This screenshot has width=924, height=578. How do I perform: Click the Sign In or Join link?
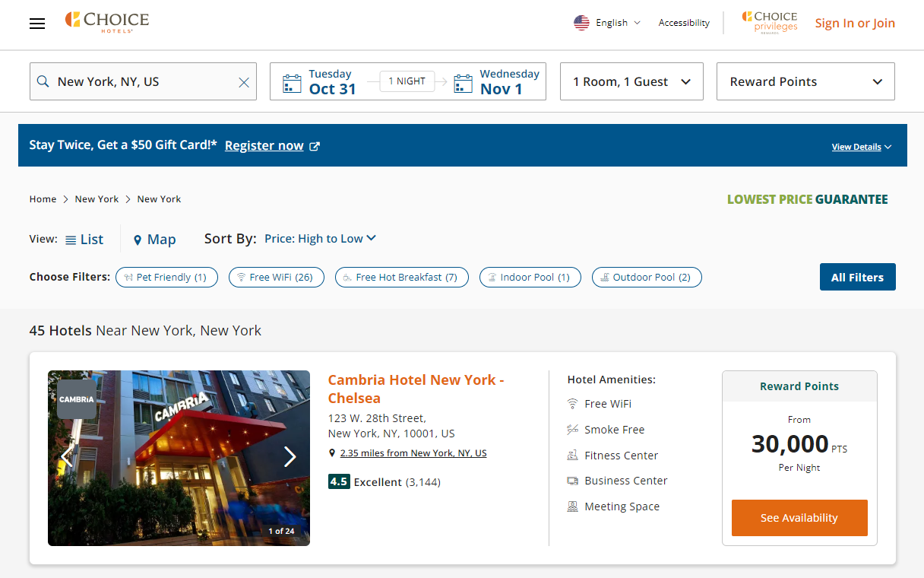(x=855, y=23)
